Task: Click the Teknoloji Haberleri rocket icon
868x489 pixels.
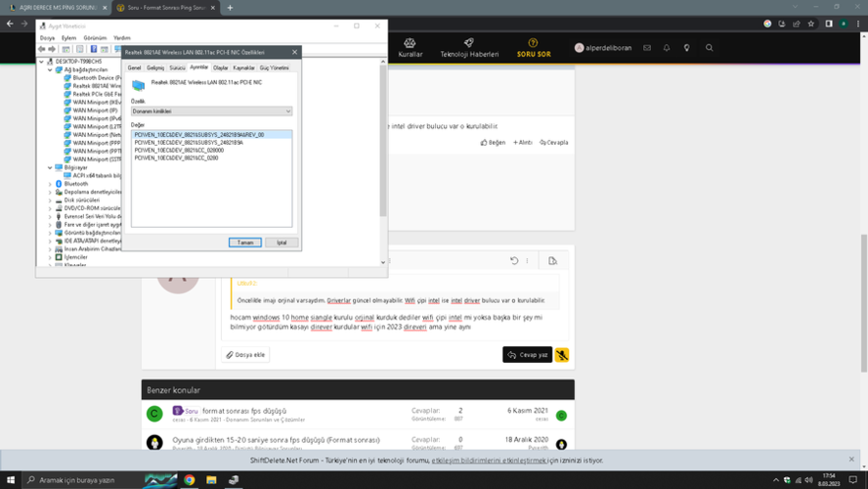Action: (469, 43)
